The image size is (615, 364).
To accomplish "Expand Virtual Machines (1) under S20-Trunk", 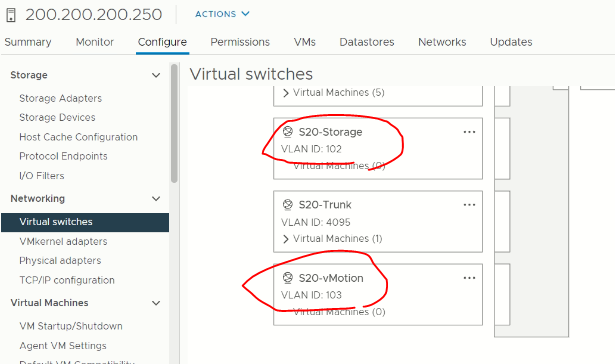I will [286, 239].
